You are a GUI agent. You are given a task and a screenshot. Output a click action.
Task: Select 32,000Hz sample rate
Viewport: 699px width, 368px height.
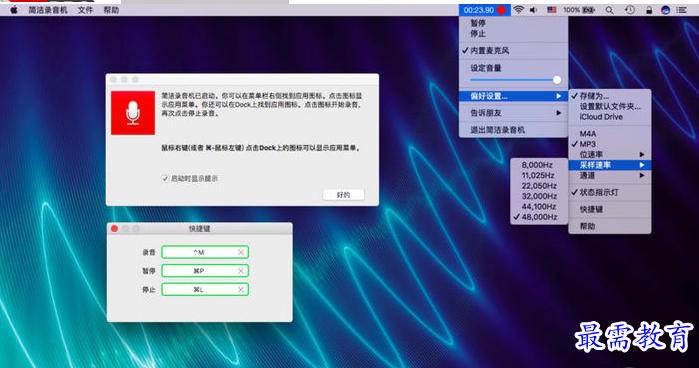(539, 196)
